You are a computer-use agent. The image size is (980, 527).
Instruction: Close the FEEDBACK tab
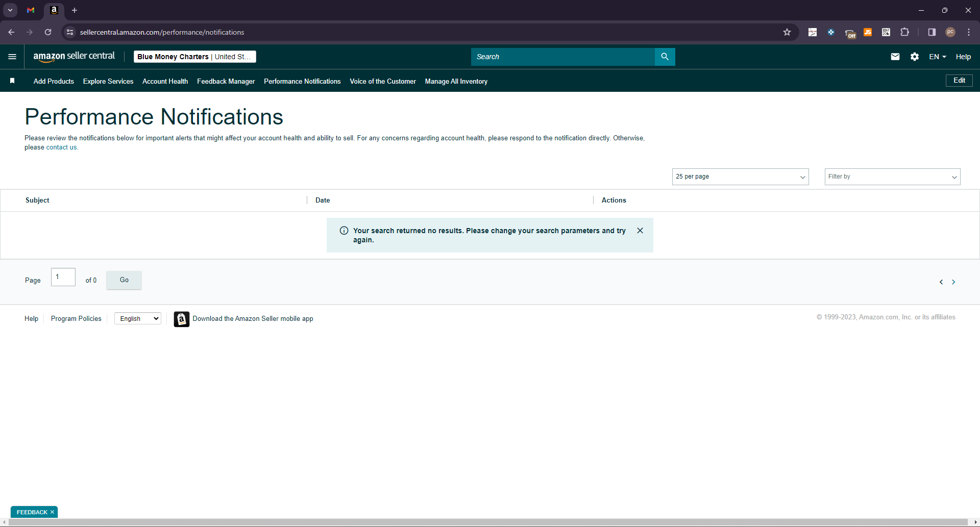point(53,512)
